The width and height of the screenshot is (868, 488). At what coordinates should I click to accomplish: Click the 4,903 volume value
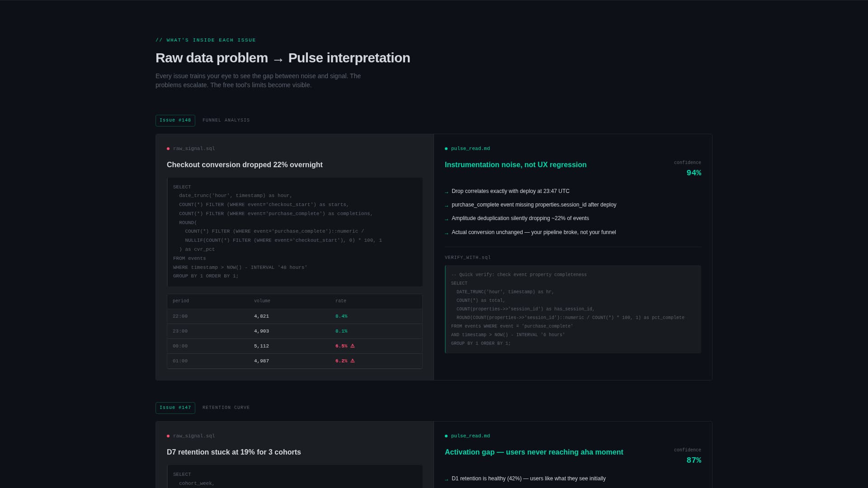[x=261, y=331]
